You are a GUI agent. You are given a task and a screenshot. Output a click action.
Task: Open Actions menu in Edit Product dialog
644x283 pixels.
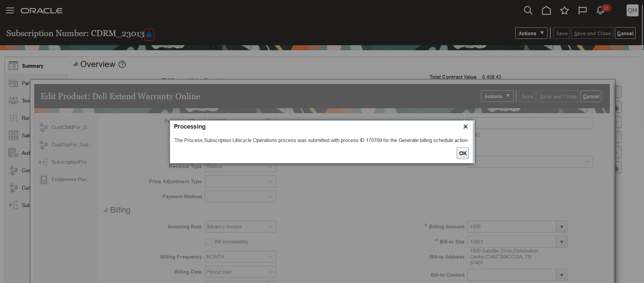pos(497,96)
